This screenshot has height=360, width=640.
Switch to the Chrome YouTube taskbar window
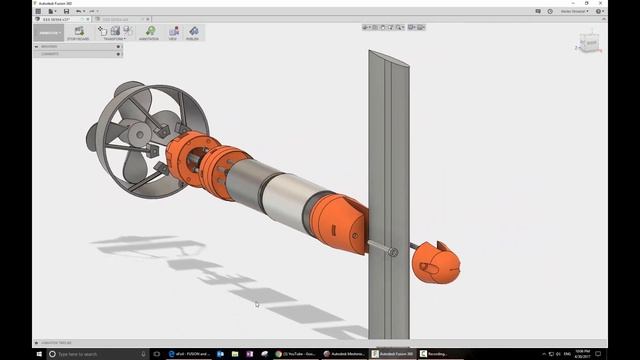click(296, 354)
